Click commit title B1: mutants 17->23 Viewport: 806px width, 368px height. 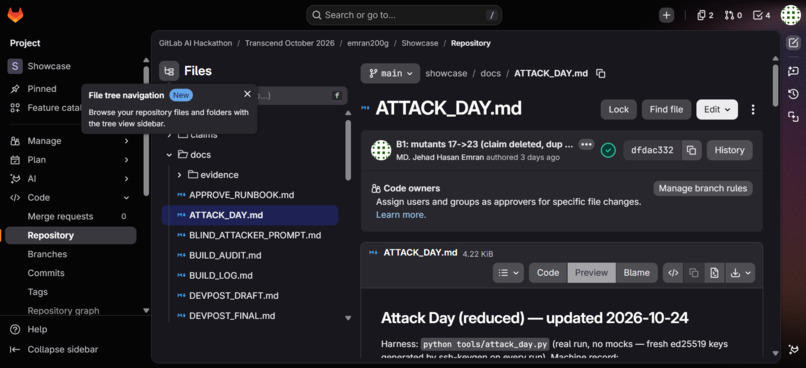(484, 144)
